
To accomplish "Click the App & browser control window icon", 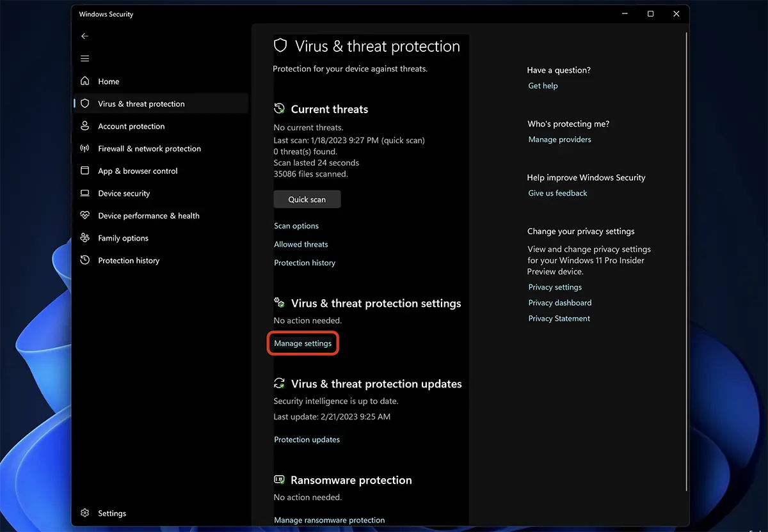I will [x=84, y=171].
